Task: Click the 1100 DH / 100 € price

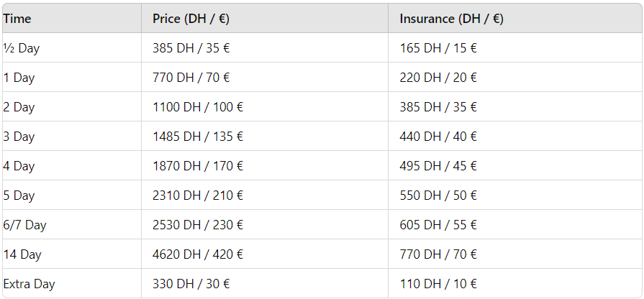Action: pos(198,107)
